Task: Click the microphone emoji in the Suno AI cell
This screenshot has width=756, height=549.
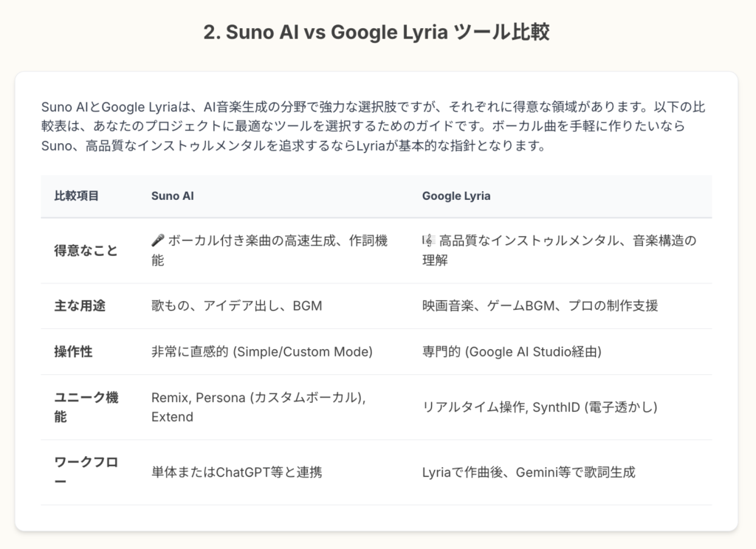Action: point(158,240)
